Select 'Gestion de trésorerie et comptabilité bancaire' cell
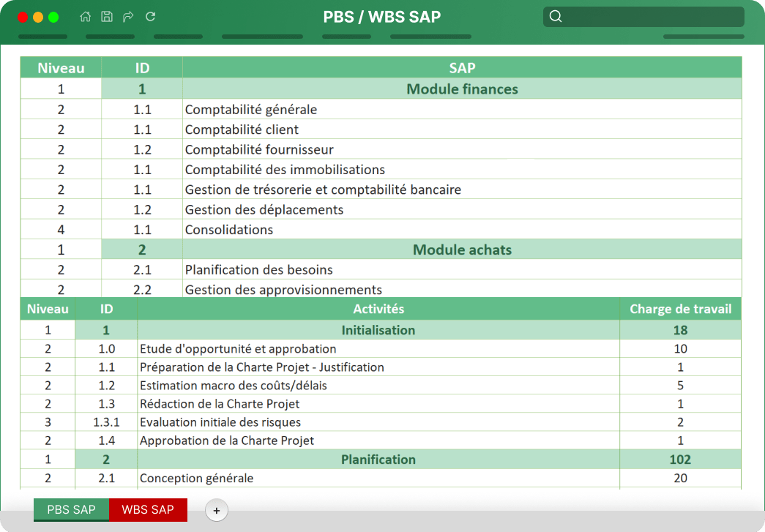The width and height of the screenshot is (765, 532). pyautogui.click(x=462, y=190)
